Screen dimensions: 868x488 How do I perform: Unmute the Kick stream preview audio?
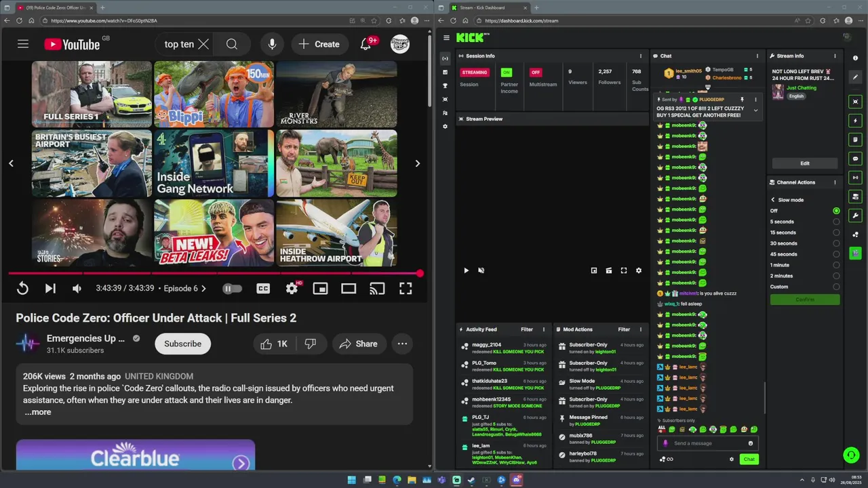[481, 270]
